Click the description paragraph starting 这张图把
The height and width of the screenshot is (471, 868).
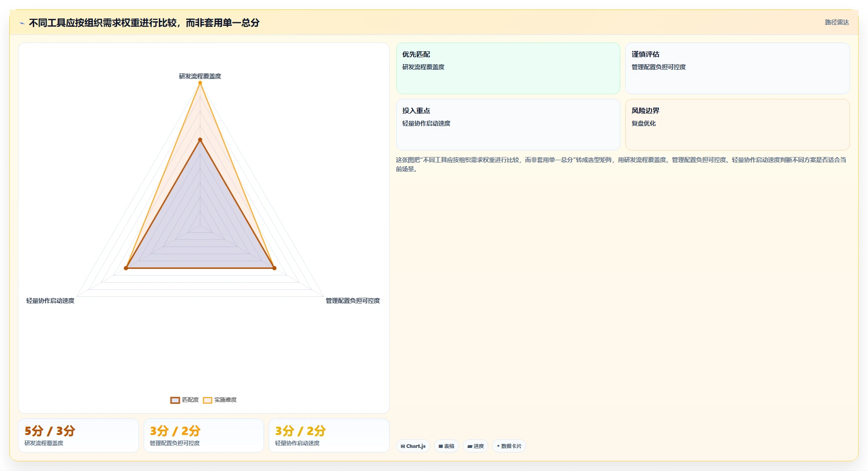tap(621, 164)
